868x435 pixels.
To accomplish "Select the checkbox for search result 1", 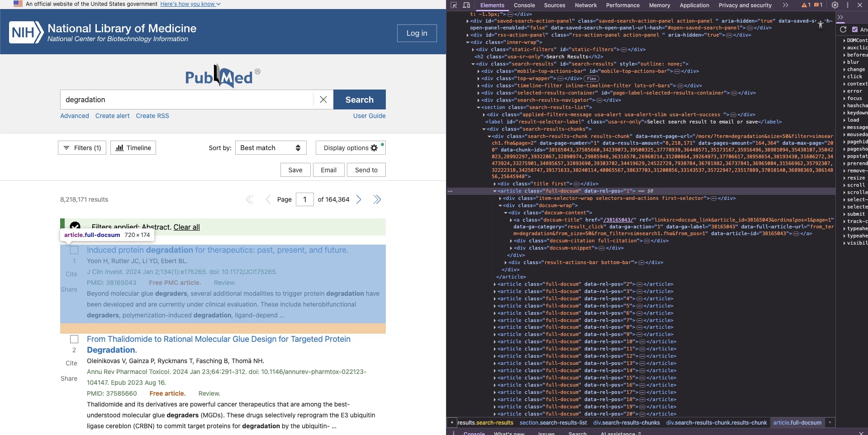I will click(74, 250).
